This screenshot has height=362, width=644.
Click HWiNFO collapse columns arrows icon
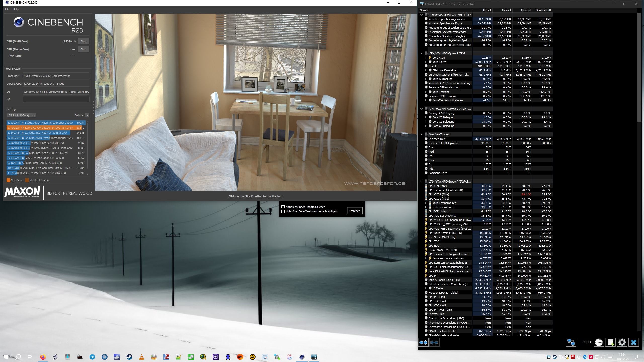pos(434,342)
